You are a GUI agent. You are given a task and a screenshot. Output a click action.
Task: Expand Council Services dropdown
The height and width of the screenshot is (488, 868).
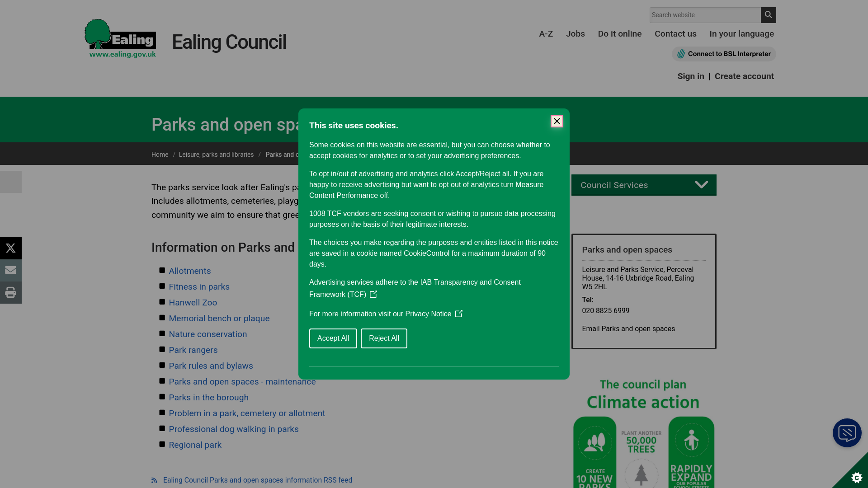point(644,185)
